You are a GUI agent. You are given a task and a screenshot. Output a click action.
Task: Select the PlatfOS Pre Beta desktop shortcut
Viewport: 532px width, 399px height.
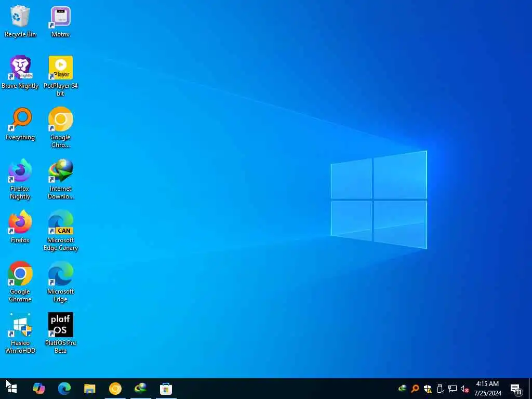(x=60, y=333)
